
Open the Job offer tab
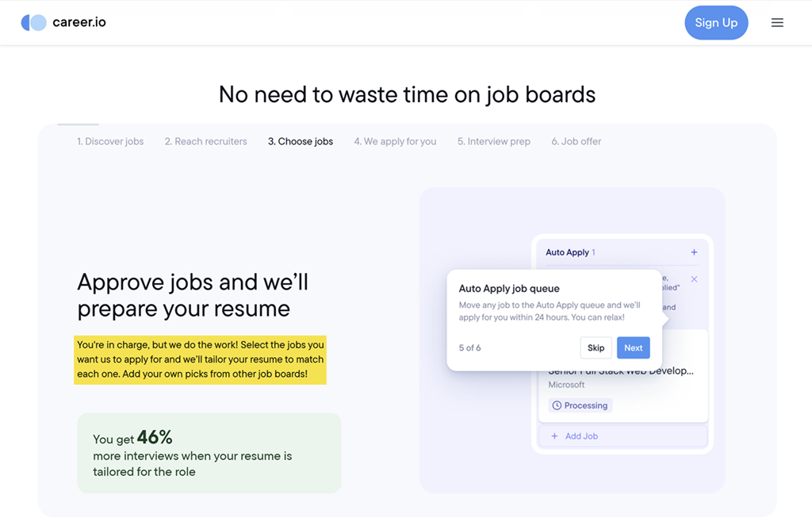pos(576,141)
